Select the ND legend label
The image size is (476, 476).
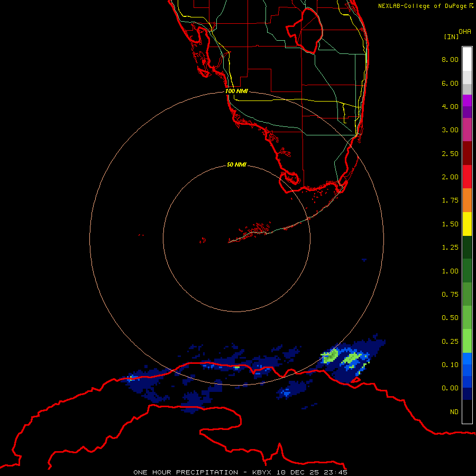click(454, 412)
